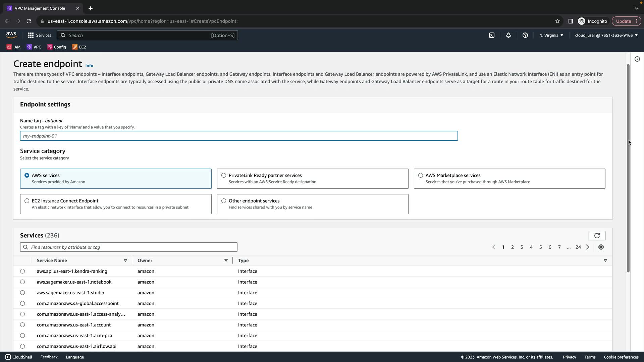Select PrivateLink Ready partner services option
Image resolution: width=644 pixels, height=362 pixels.
point(224,175)
